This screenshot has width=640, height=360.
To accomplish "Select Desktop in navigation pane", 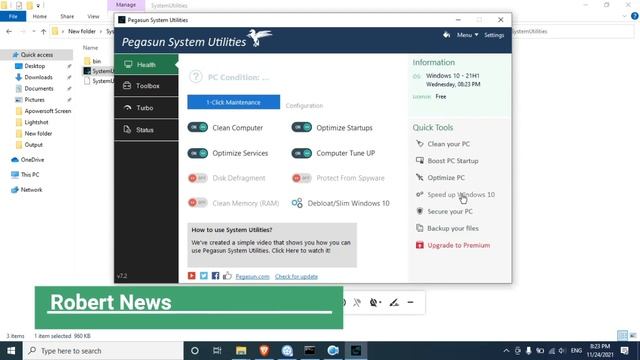I will (x=35, y=66).
